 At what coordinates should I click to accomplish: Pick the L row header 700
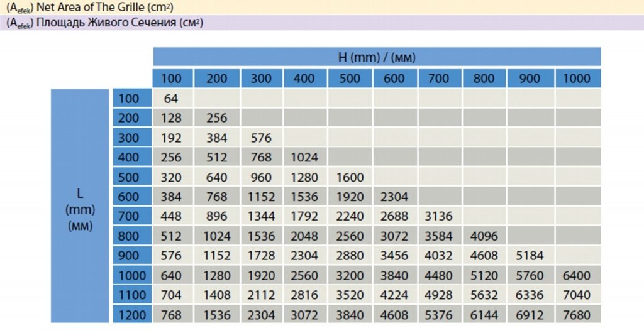click(x=132, y=216)
